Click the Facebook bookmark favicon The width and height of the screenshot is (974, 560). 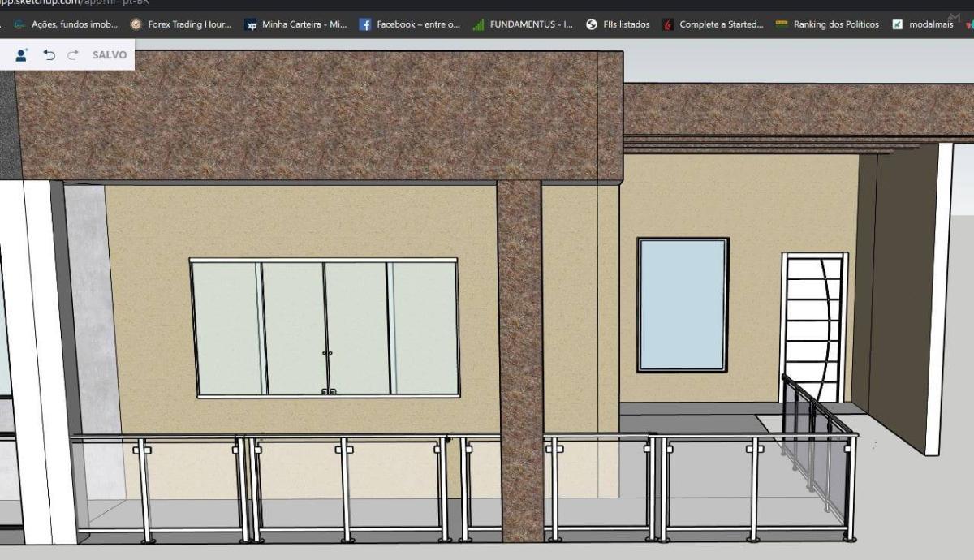point(368,24)
